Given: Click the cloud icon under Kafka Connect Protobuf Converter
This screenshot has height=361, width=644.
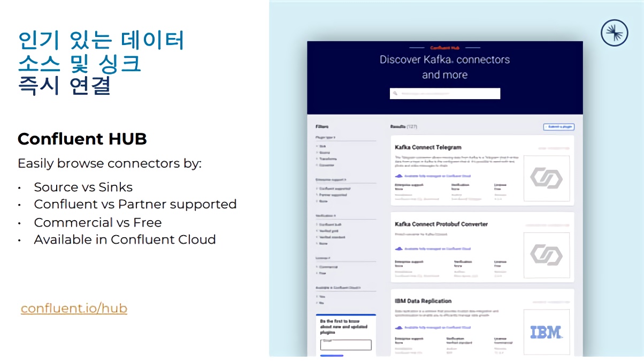Looking at the screenshot, I should click(x=398, y=249).
